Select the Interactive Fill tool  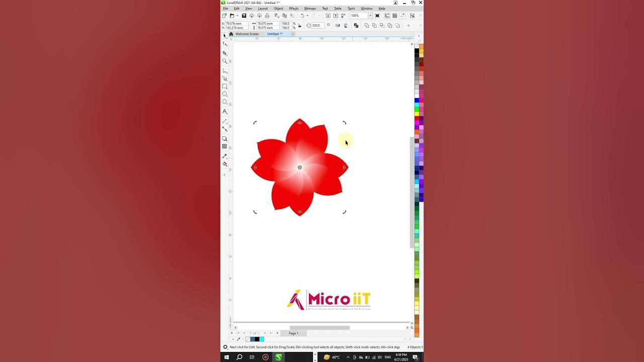click(225, 164)
